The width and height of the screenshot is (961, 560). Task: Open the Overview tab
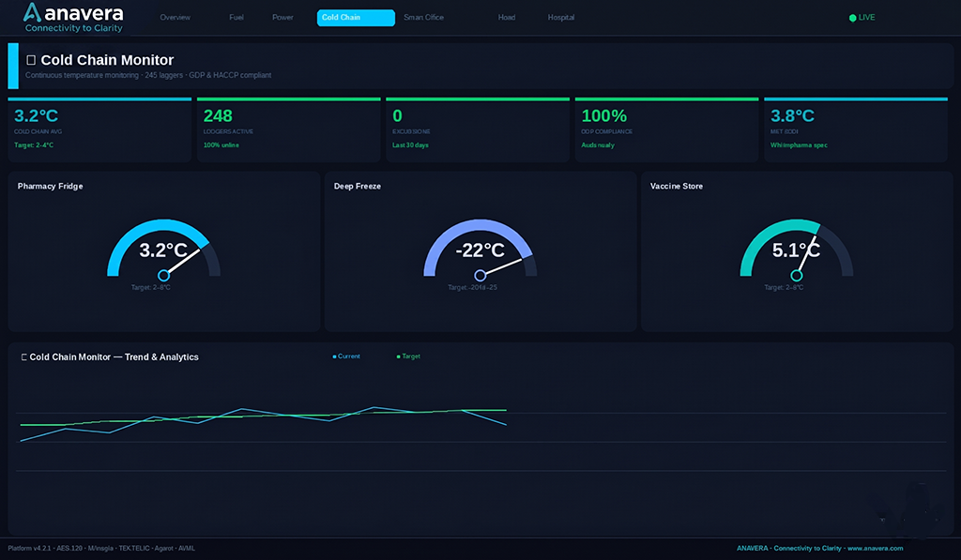[175, 17]
